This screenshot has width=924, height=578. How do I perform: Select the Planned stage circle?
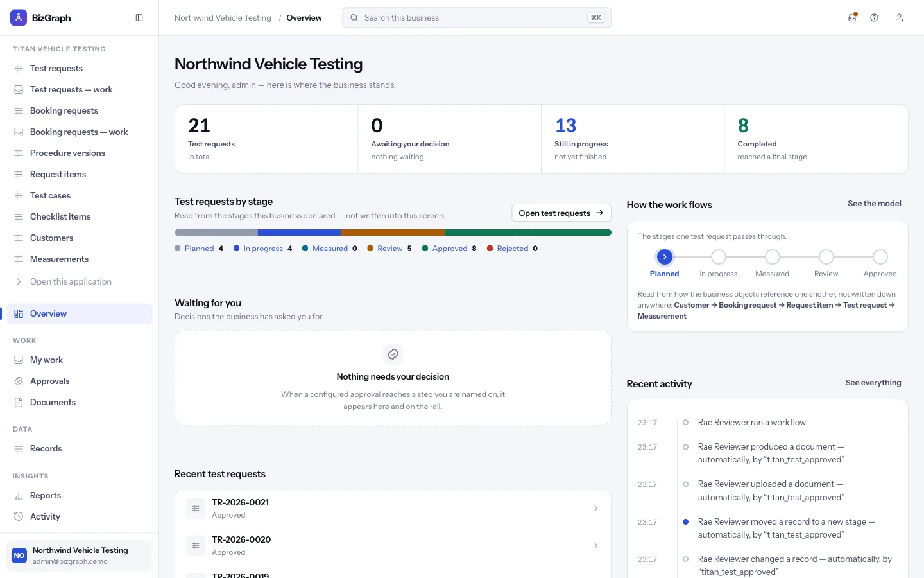point(665,257)
